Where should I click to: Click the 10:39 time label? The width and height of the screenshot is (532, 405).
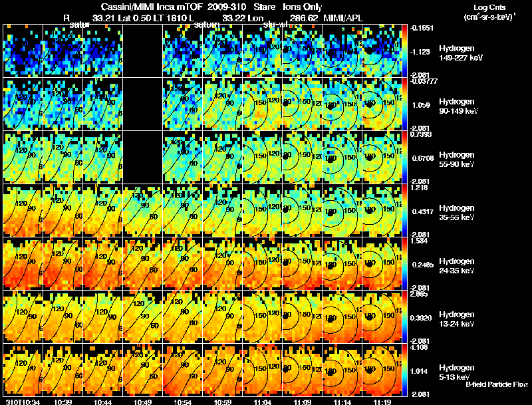coord(63,402)
